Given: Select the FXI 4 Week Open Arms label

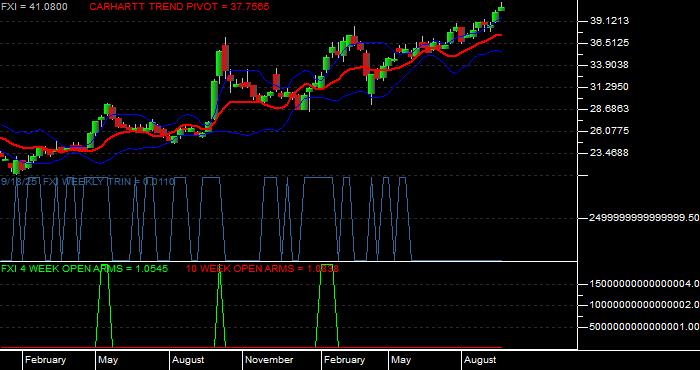Looking at the screenshot, I should pos(84,269).
